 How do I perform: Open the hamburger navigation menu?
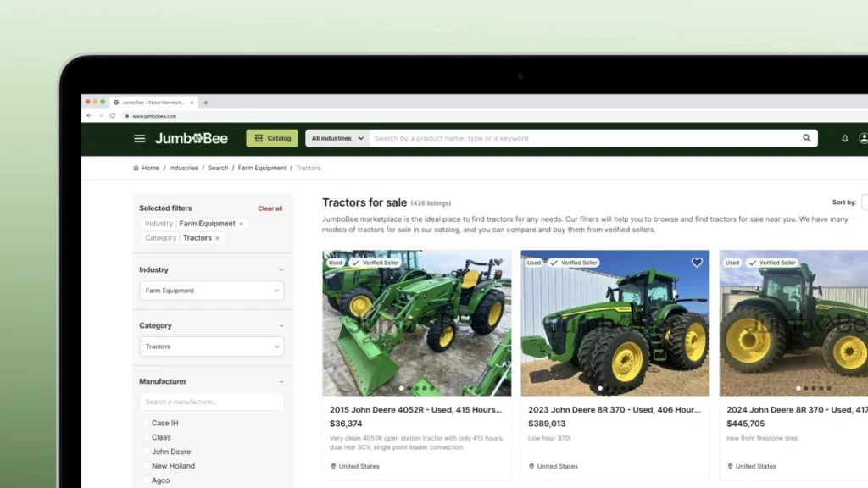pyautogui.click(x=140, y=139)
